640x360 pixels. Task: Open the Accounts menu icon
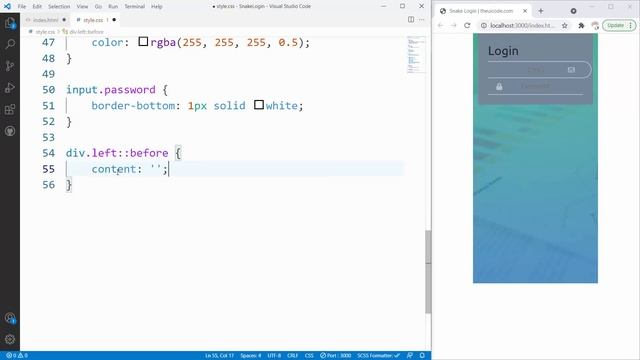[x=10, y=318]
